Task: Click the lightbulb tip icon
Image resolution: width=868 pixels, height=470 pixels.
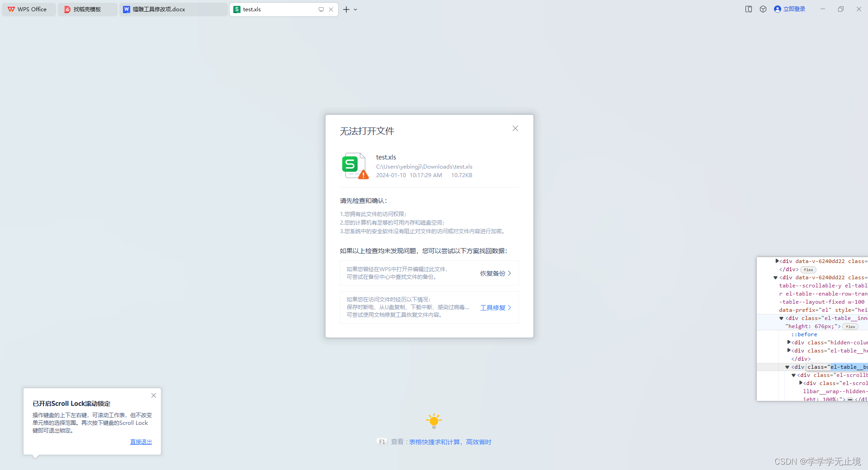Action: (434, 421)
